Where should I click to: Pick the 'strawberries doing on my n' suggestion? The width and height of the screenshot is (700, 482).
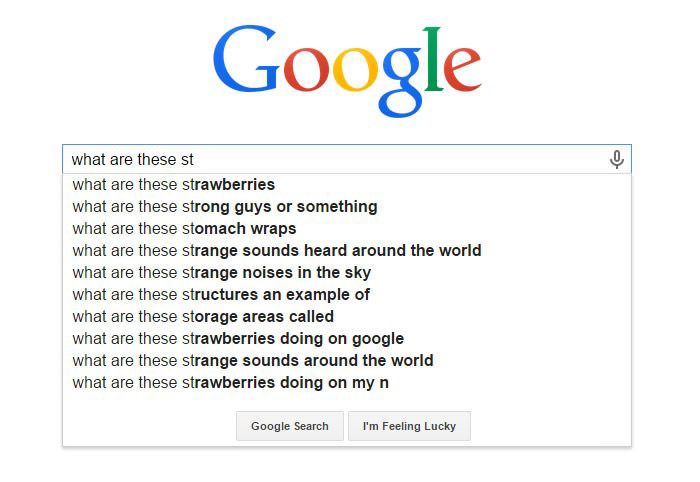pyautogui.click(x=346, y=382)
